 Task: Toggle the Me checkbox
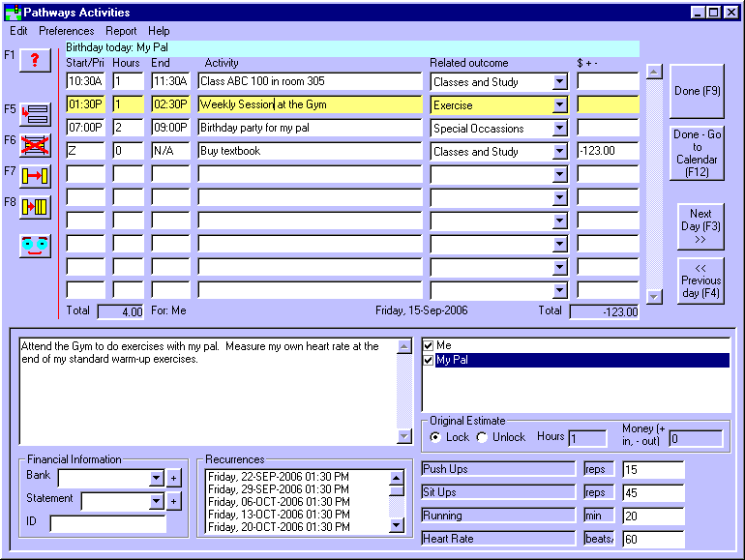coord(428,346)
